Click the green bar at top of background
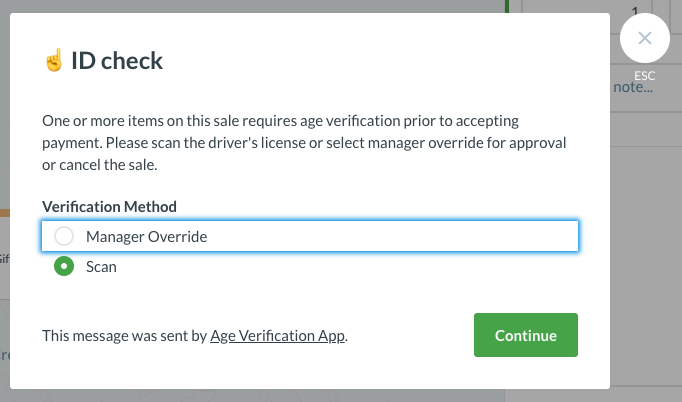 [x=507, y=6]
